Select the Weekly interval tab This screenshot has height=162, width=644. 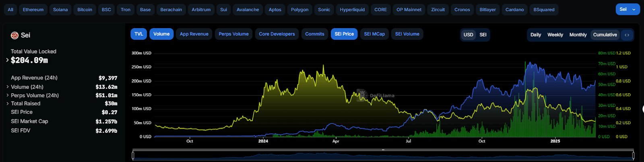(x=555, y=35)
